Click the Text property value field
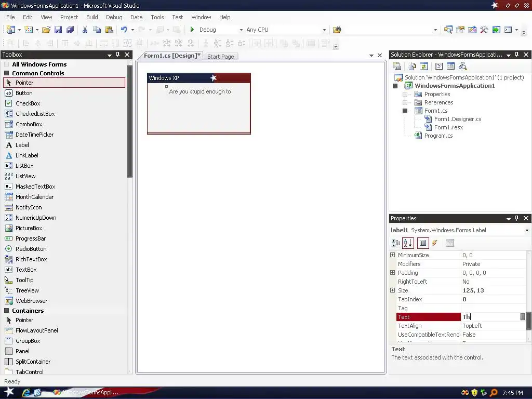Viewport: 532px width, 399px height. (x=490, y=316)
